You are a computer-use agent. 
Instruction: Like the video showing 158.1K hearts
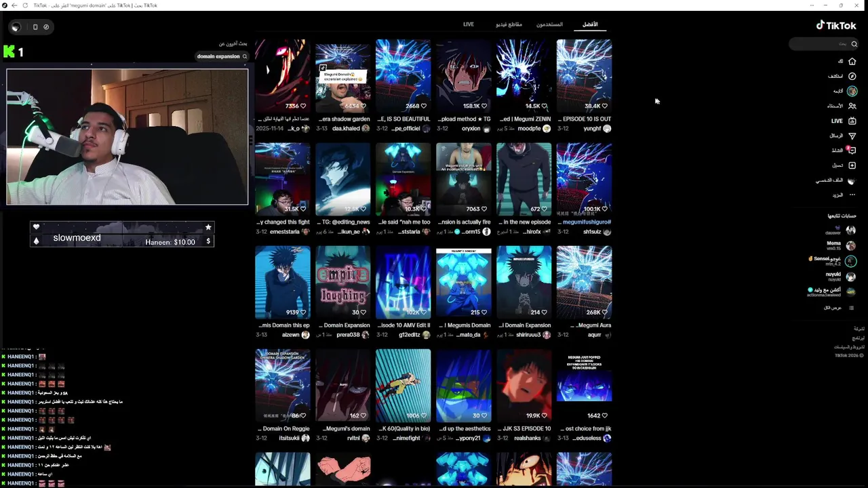point(485,106)
